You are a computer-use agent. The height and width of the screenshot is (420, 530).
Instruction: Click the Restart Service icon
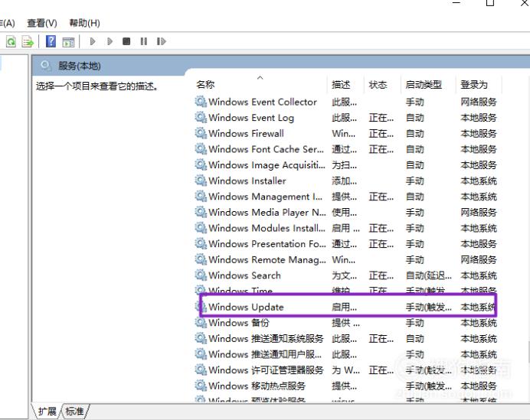[x=162, y=41]
